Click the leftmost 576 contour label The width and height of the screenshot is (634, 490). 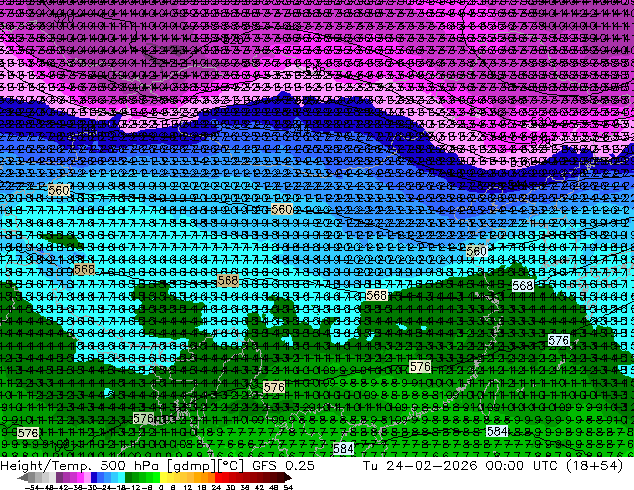coord(28,433)
